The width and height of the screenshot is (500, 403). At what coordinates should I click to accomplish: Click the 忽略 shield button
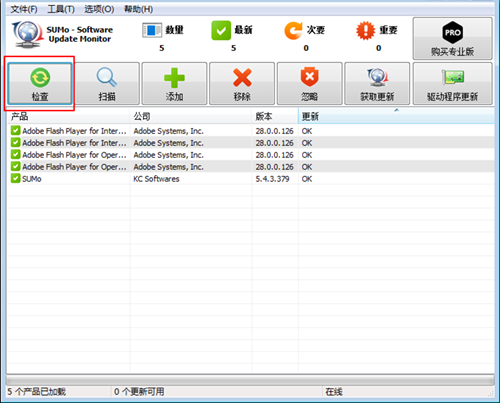click(x=309, y=83)
